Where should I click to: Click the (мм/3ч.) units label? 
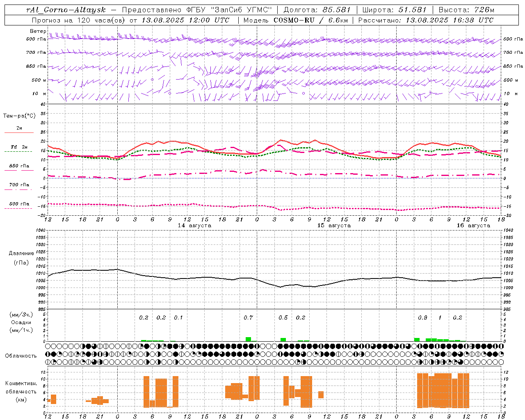21,315
